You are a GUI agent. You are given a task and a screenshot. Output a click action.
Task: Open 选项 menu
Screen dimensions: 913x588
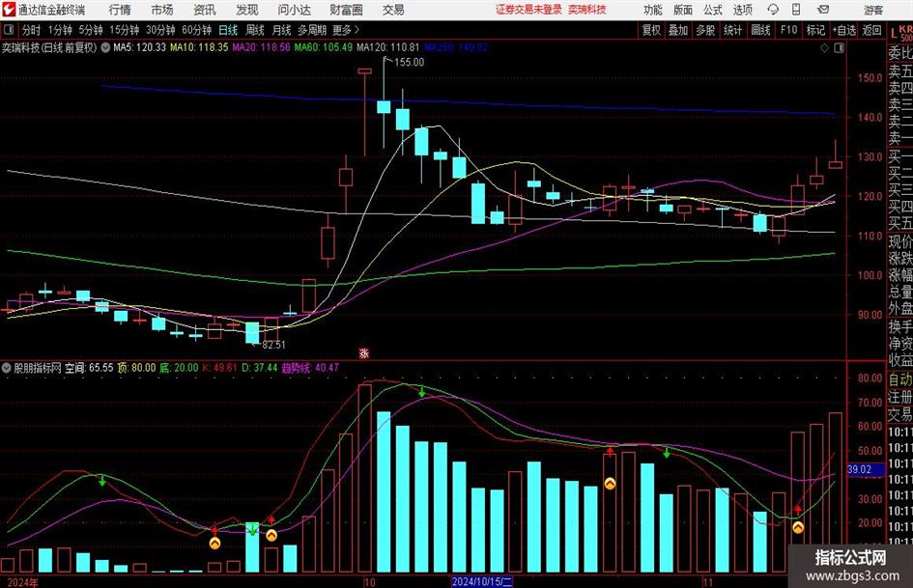pyautogui.click(x=742, y=10)
